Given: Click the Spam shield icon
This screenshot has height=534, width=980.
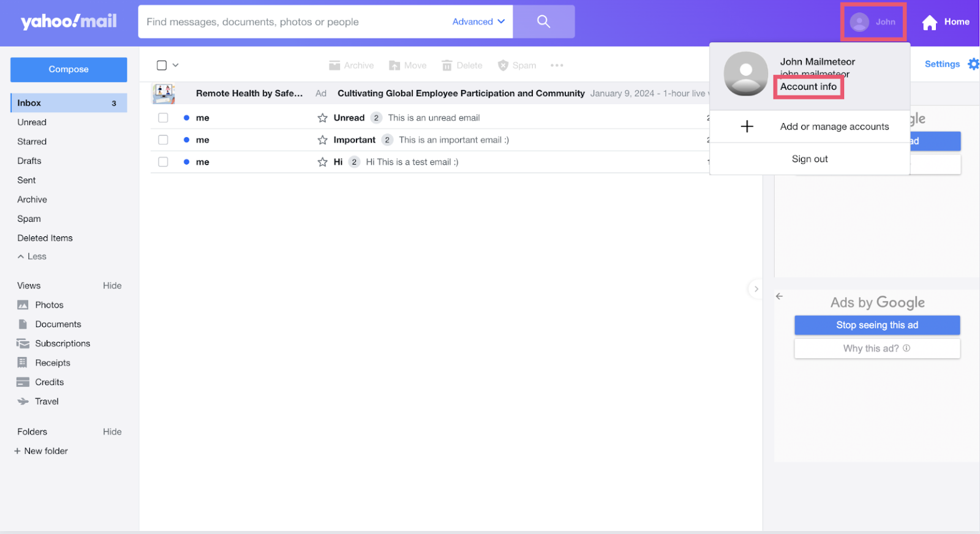Looking at the screenshot, I should (503, 66).
